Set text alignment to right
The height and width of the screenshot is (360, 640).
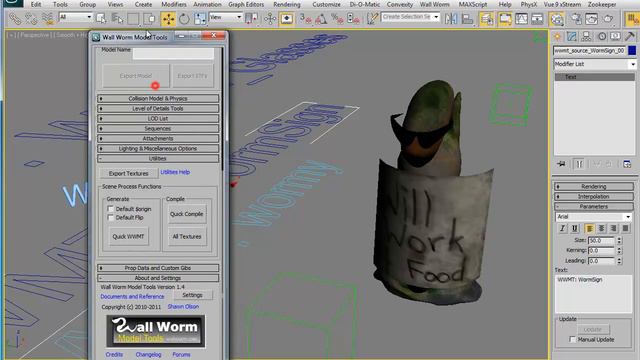(x=613, y=229)
